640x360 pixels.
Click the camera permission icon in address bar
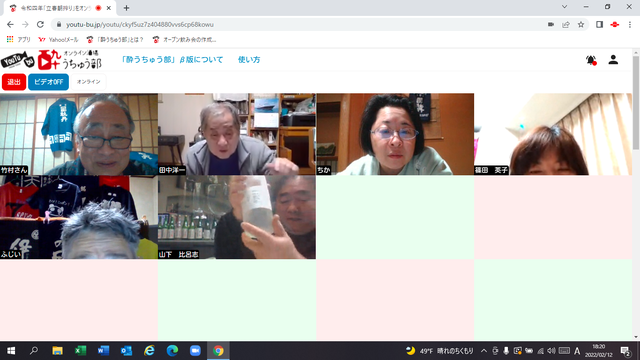[551, 24]
